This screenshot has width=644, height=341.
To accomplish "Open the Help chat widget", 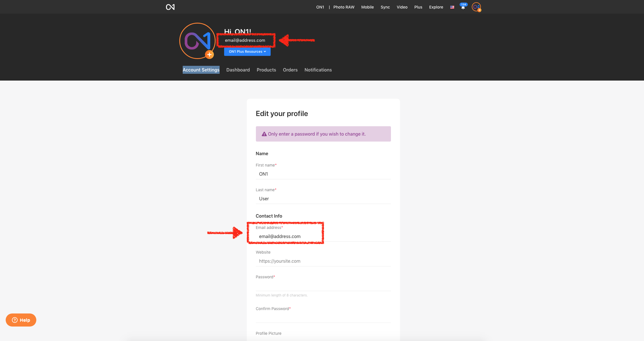I will coord(21,320).
